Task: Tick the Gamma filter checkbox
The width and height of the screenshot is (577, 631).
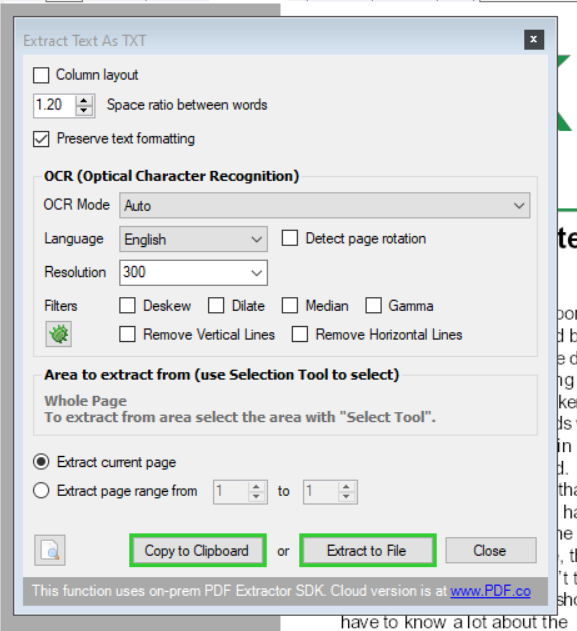Action: pyautogui.click(x=373, y=305)
